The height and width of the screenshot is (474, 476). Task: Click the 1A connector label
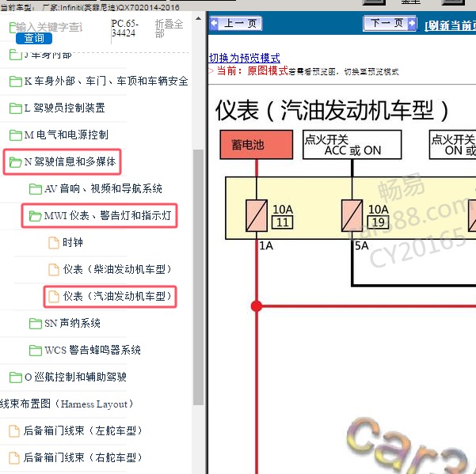click(x=266, y=245)
